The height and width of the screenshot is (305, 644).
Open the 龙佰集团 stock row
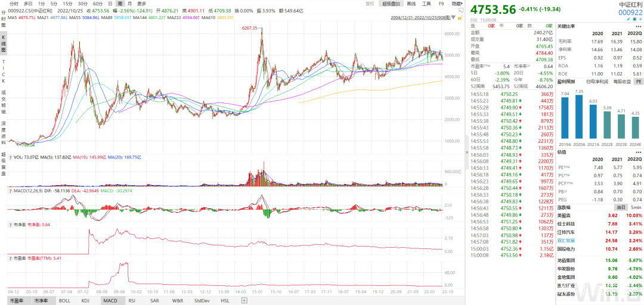600,260
